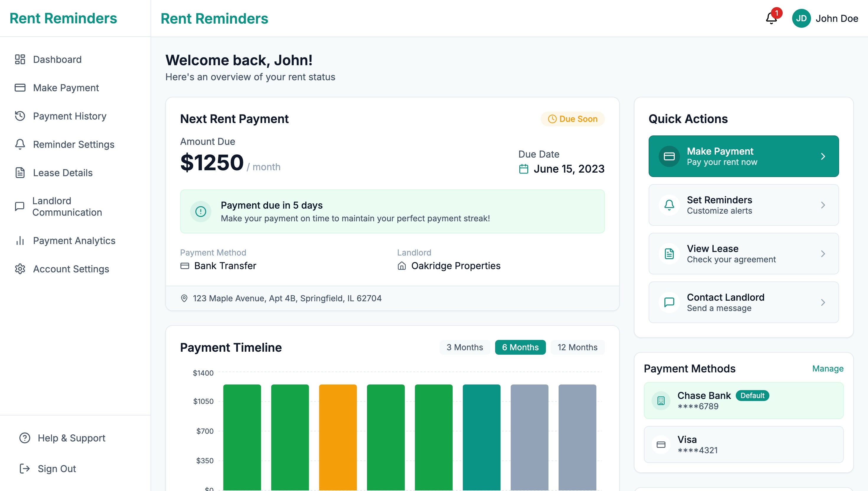The width and height of the screenshot is (868, 491).
Task: Click the Help & Support question icon
Action: [25, 438]
